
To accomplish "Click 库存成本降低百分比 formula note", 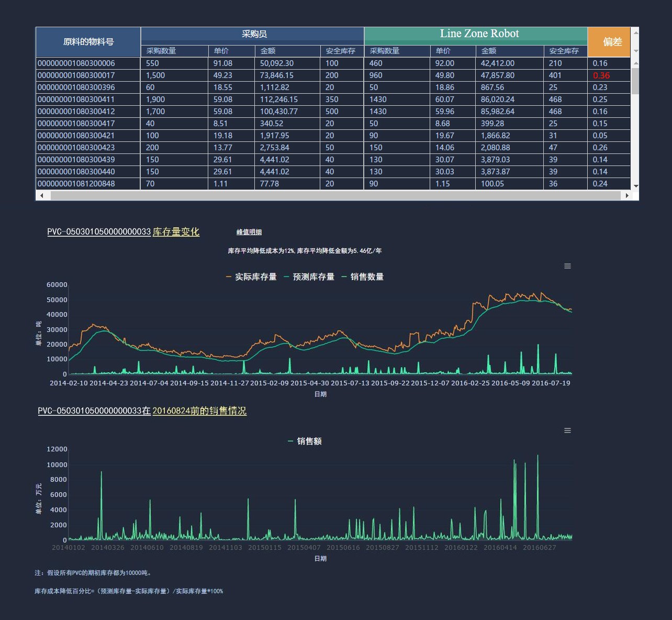I will pyautogui.click(x=129, y=591).
